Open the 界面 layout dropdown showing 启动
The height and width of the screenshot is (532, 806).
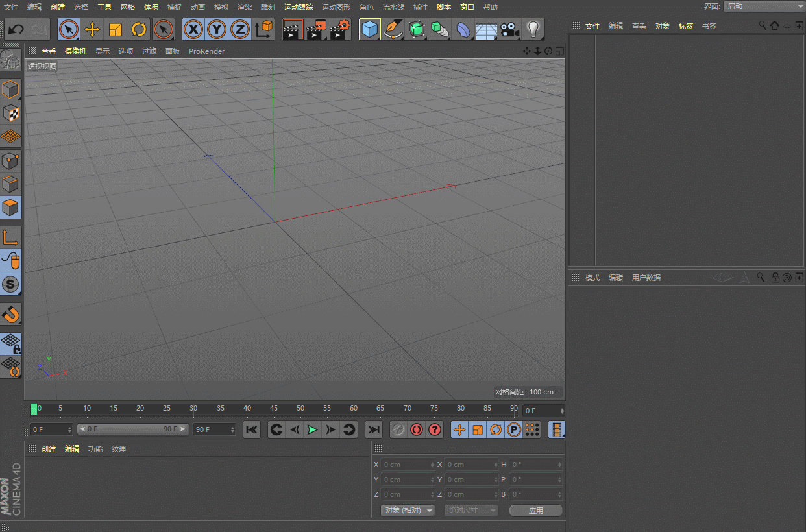764,6
